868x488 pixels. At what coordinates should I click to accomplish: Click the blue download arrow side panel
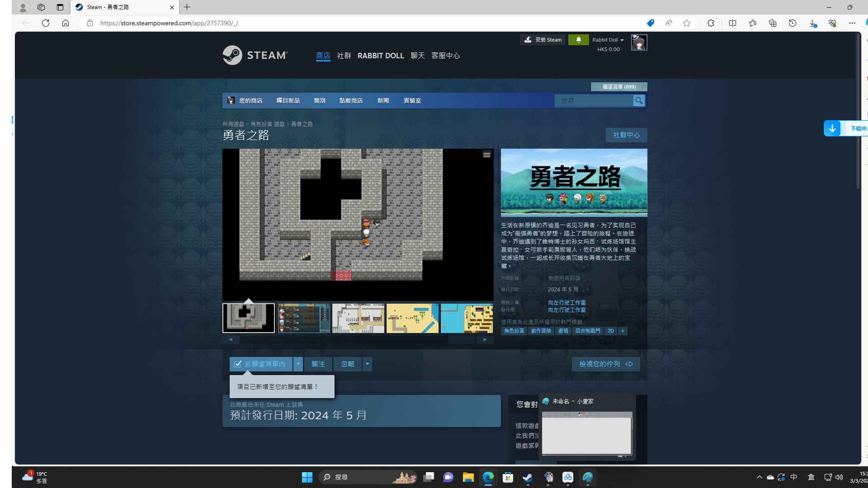pyautogui.click(x=832, y=128)
